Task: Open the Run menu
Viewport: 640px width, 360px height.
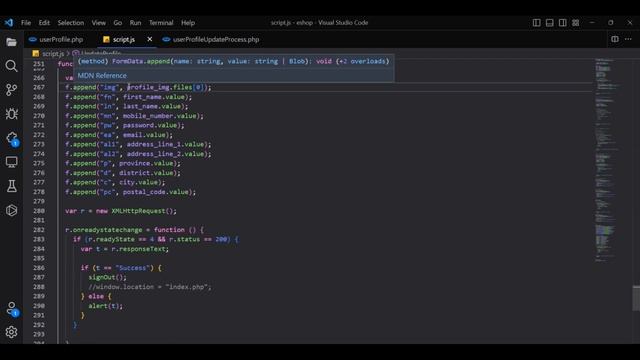Action: 135,23
